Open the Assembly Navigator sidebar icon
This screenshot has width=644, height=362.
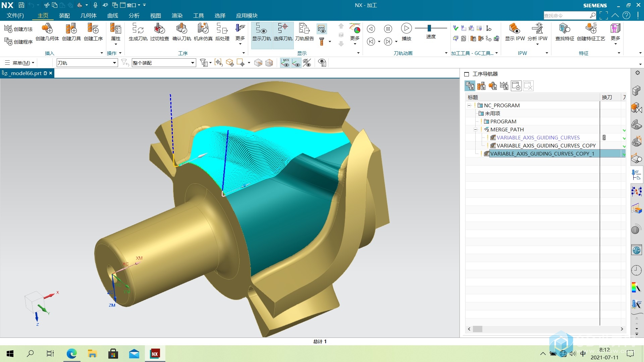click(636, 90)
